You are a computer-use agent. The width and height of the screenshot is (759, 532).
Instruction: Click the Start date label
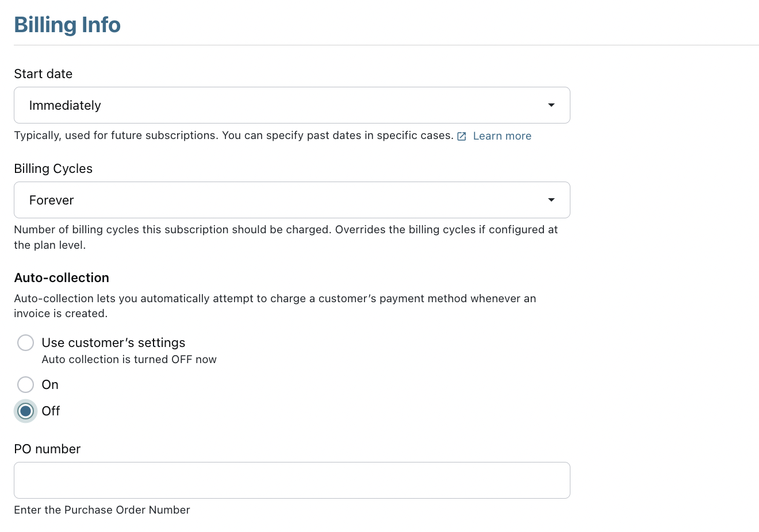click(43, 74)
